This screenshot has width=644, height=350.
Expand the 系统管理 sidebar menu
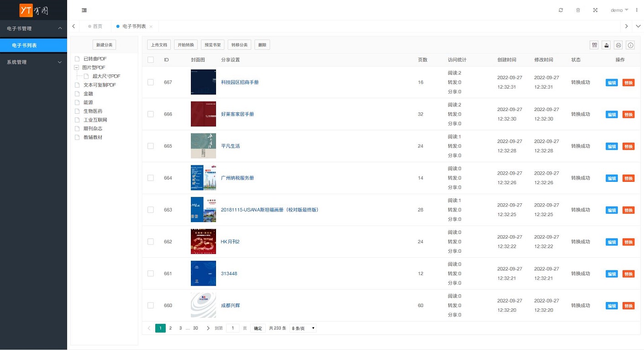tap(33, 62)
